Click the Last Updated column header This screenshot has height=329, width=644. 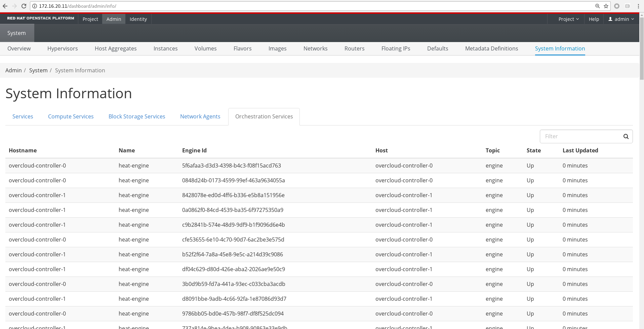point(580,150)
